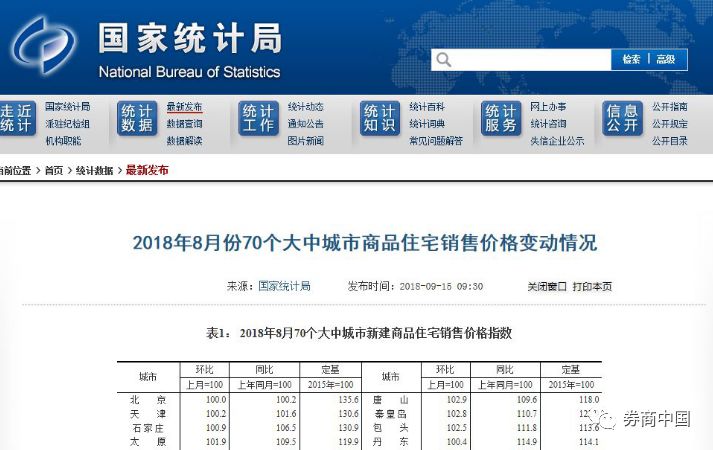This screenshot has height=450, width=713.
Task: Open the 公开规定 menu link
Action: click(x=670, y=124)
